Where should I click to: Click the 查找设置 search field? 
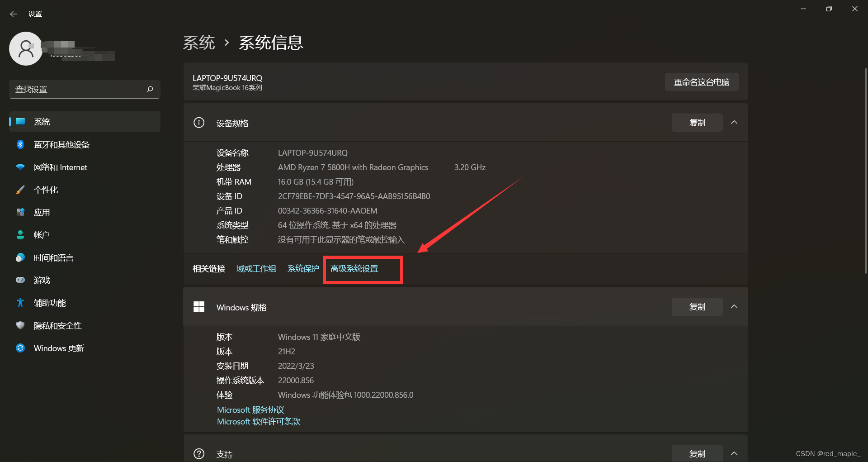85,89
